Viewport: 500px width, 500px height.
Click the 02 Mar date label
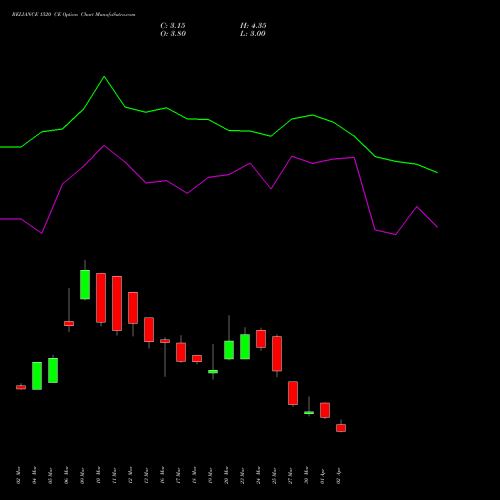click(x=18, y=475)
